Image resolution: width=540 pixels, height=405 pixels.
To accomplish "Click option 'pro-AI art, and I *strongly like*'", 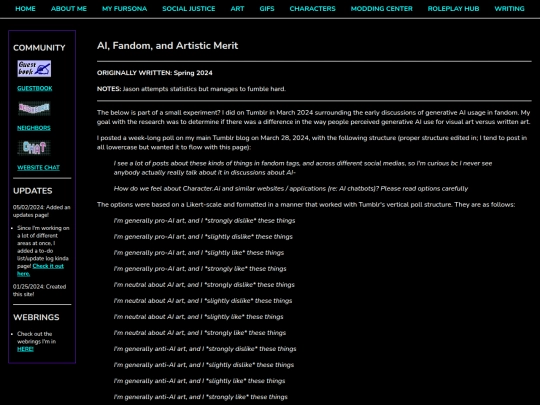I will click(200, 269).
